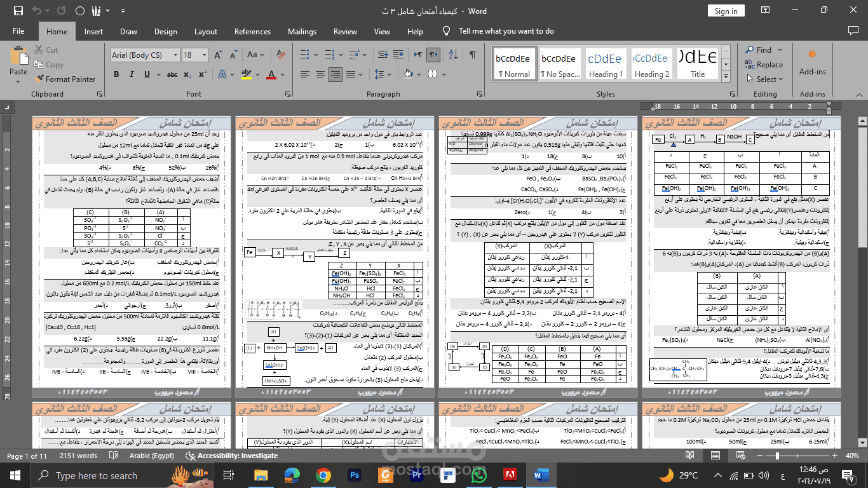Click the Tell me what you want search field

tap(506, 31)
